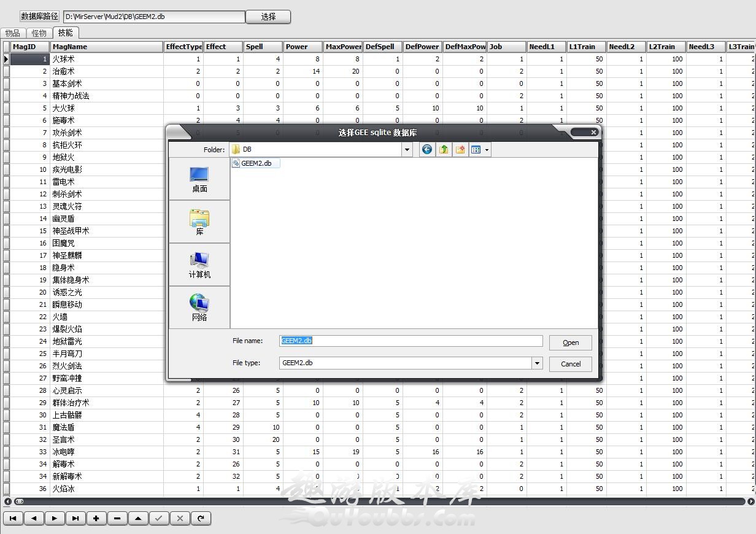Viewport: 756px width, 534px height.
Task: Click the horizontal scrollbar right arrow
Action: [750, 501]
